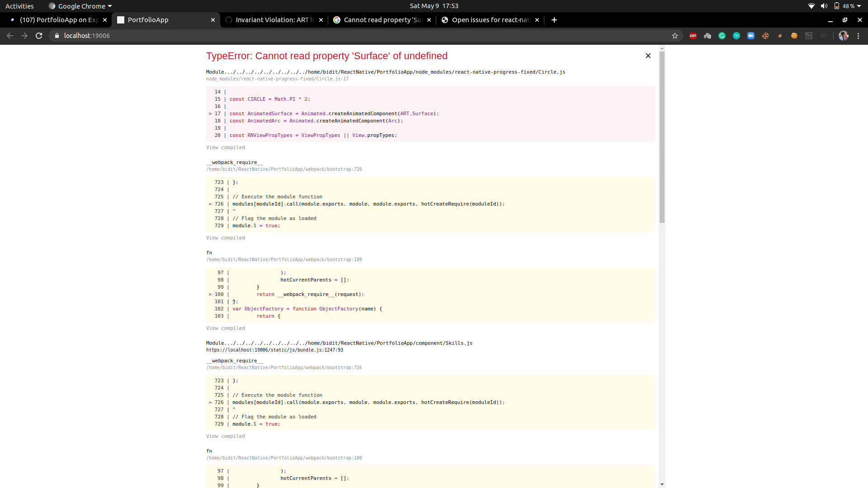868x488 pixels.
Task: Open the Chrome three-dot menu
Action: click(x=859, y=36)
